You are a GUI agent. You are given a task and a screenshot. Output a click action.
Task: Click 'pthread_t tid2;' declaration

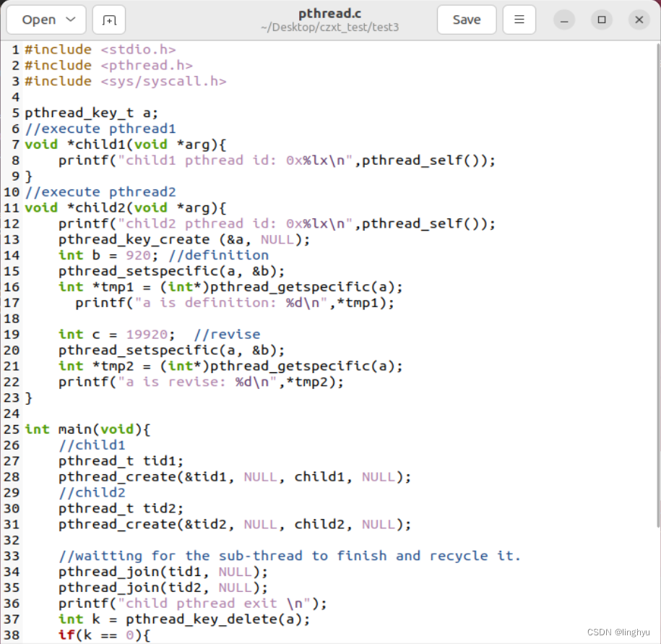point(121,509)
